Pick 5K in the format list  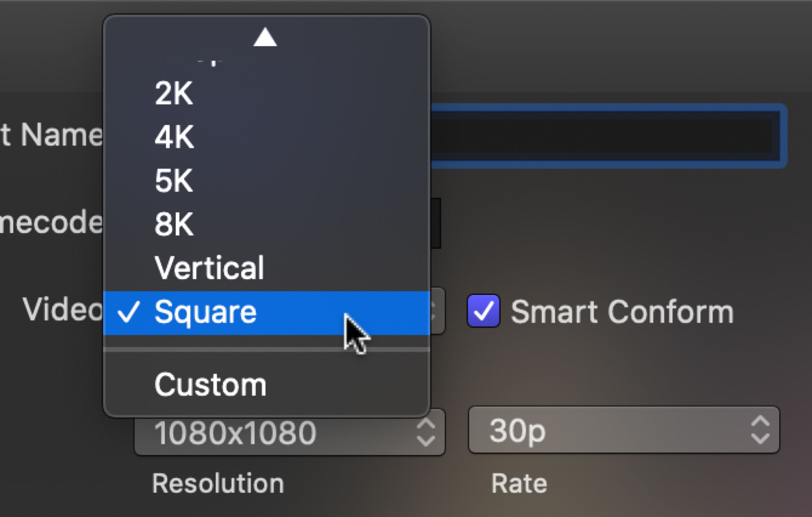[x=174, y=181]
